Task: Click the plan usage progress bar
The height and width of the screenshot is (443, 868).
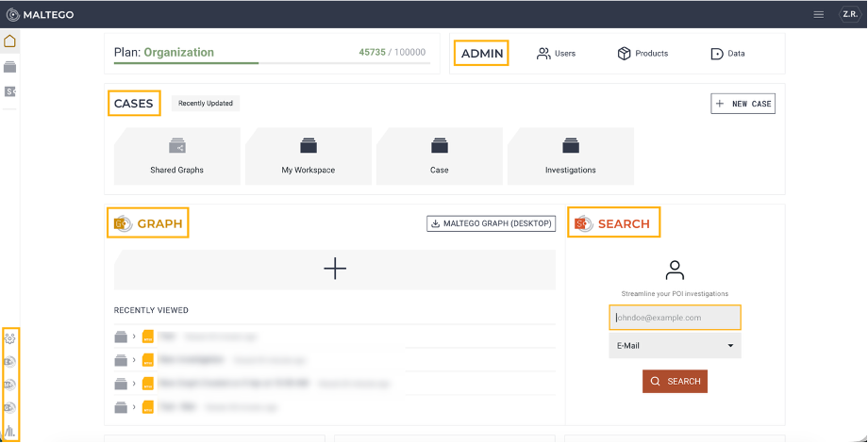Action: point(272,63)
